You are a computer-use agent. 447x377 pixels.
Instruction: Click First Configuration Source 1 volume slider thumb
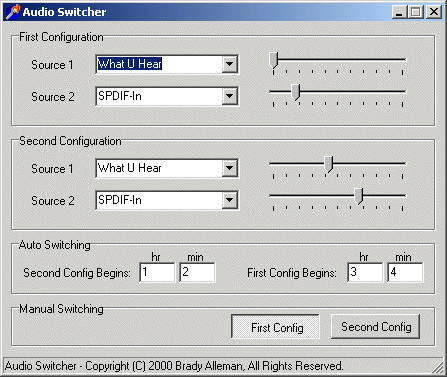click(274, 60)
